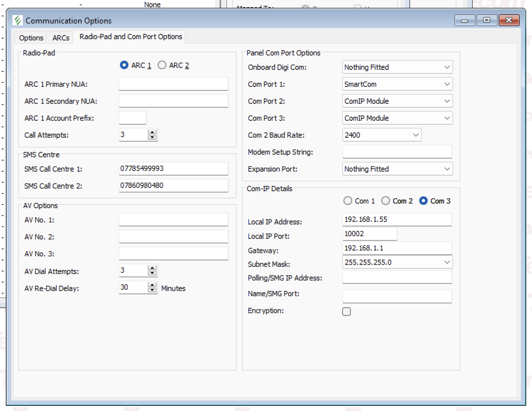532x411 pixels.
Task: Switch to the ARCs tab
Action: (61, 38)
